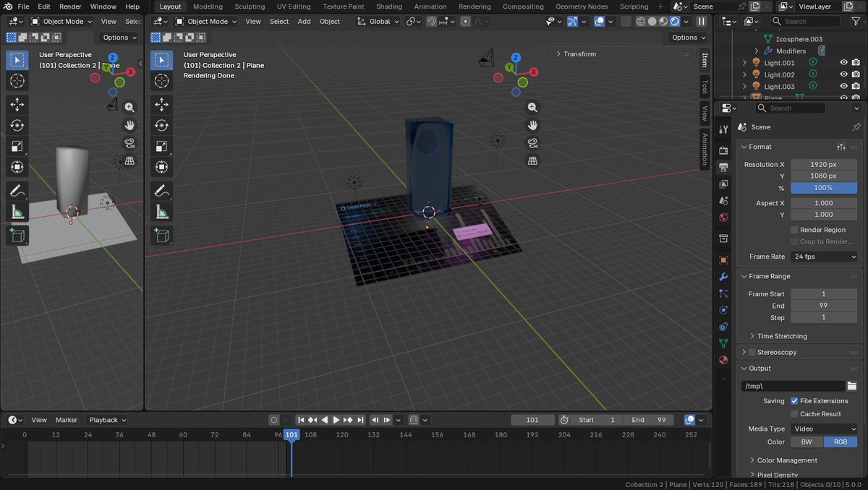
Task: Click the resolution percentage 100% slider
Action: tap(824, 188)
